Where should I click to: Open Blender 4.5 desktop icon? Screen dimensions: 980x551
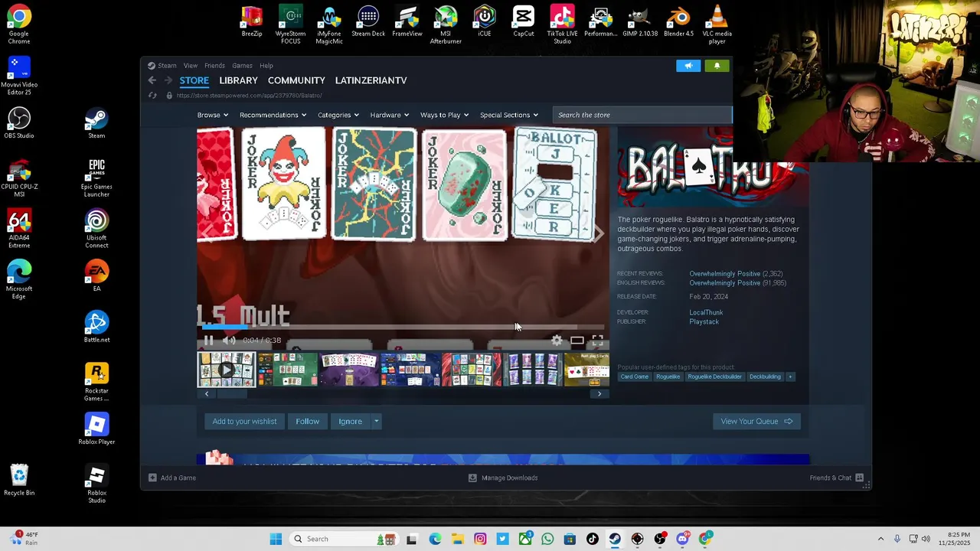point(678,21)
